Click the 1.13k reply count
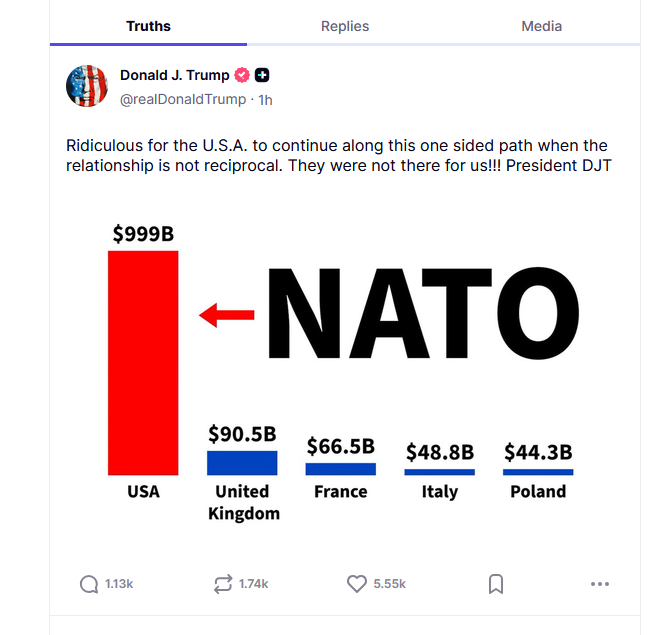Viewport: 663px width, 635px height. pos(119,584)
